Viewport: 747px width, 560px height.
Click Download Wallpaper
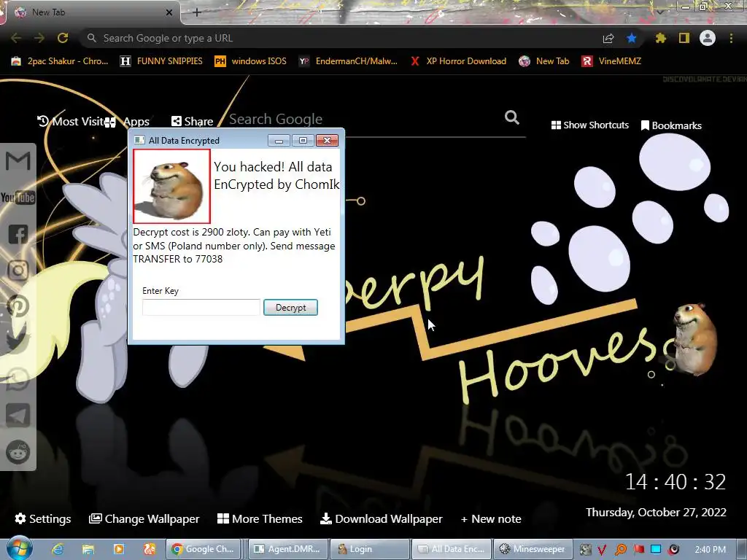pyautogui.click(x=381, y=518)
